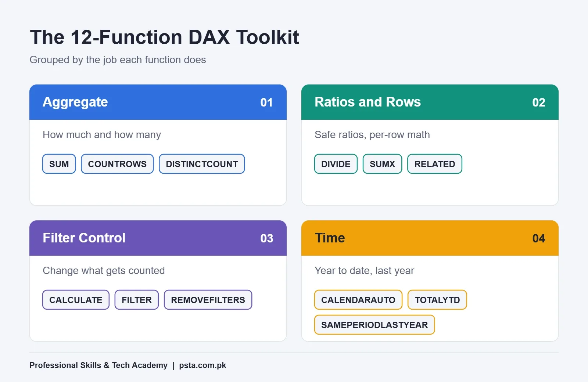
Task: Select the COUNTROWS function chip
Action: point(117,164)
